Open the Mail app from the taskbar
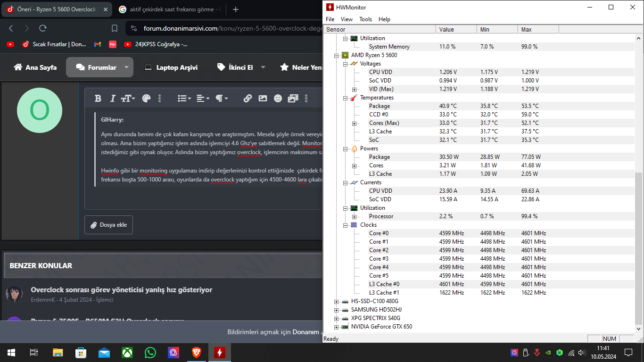Screen dimensions: 644x362 click(x=104, y=352)
